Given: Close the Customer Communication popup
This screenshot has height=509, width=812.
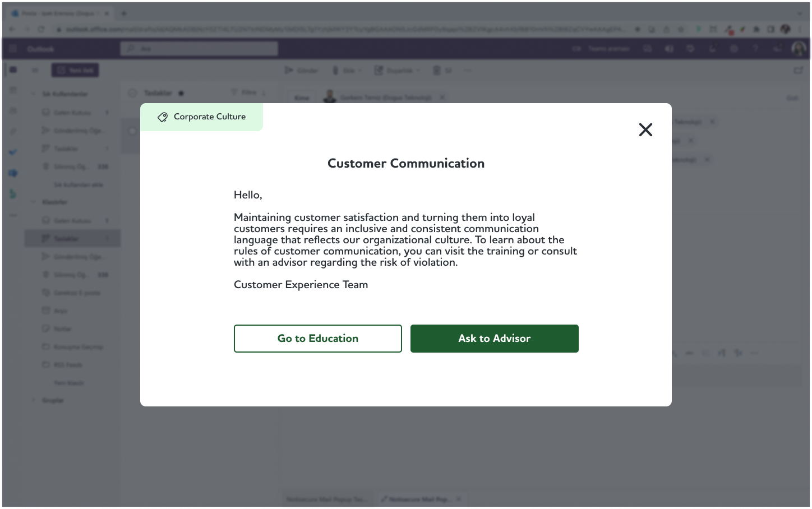Looking at the screenshot, I should point(645,130).
